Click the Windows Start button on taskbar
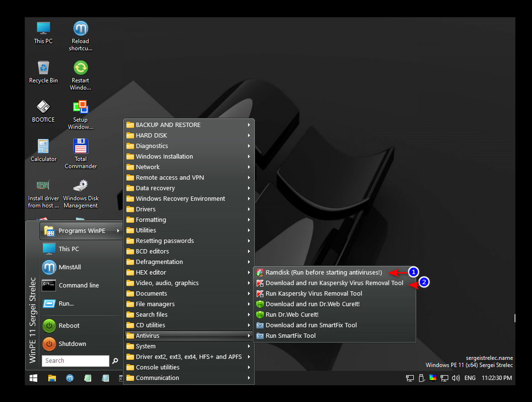Screen dimensions: 532x402 (33, 378)
